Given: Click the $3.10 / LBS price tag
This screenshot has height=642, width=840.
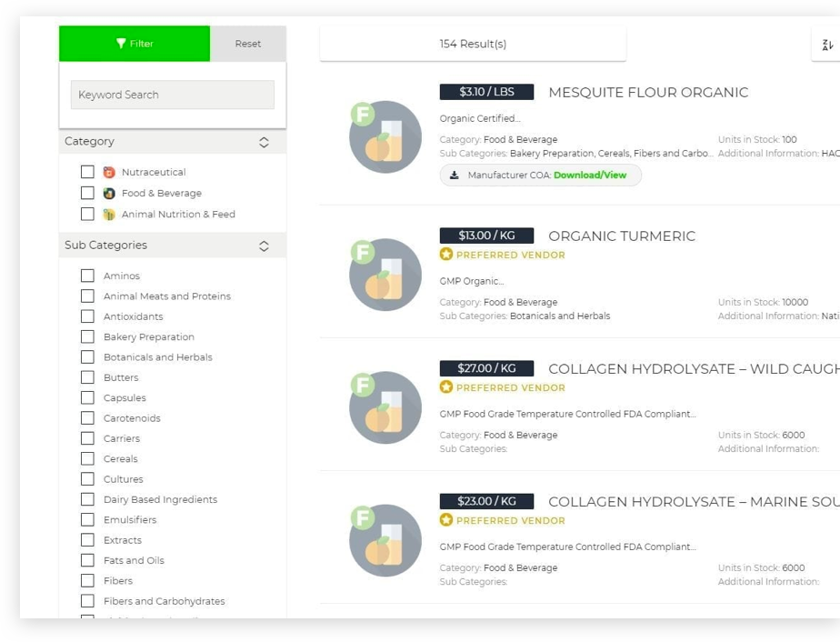Looking at the screenshot, I should pyautogui.click(x=486, y=92).
